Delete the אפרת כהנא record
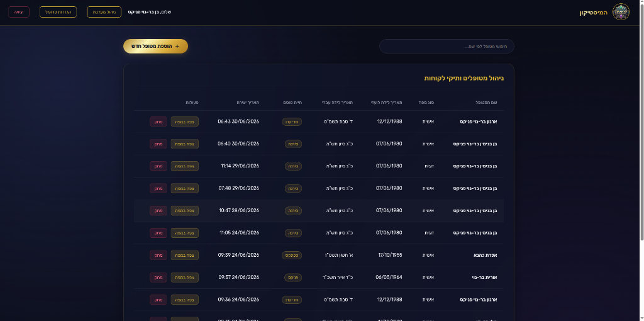Viewport: 644px width, 321px height. pos(158,256)
